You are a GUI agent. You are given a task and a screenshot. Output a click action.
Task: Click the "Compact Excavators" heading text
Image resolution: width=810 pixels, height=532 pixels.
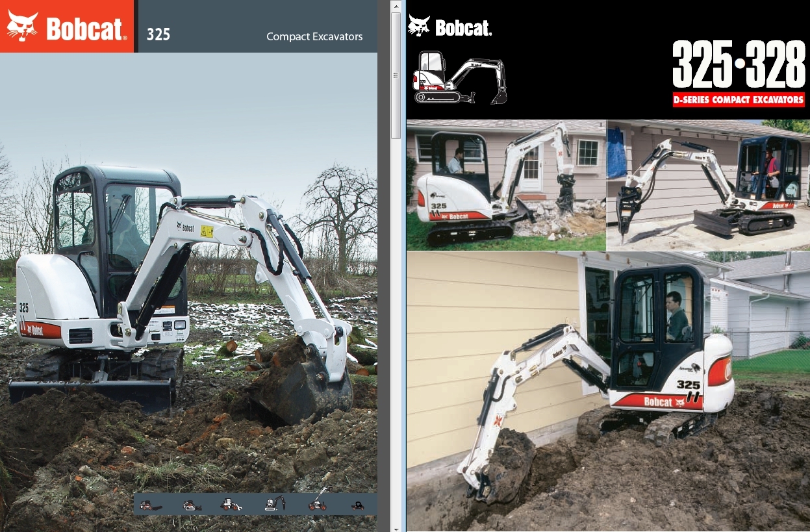(x=314, y=36)
